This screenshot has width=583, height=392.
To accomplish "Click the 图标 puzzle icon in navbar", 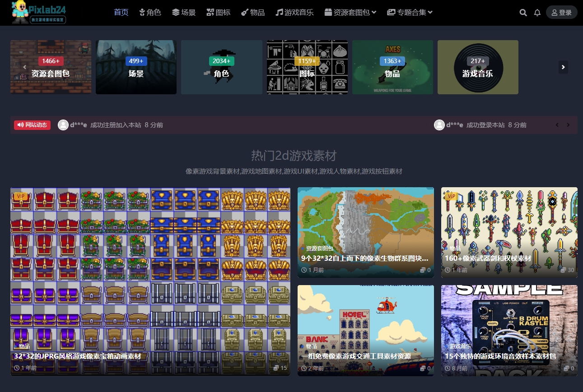I will [x=210, y=12].
